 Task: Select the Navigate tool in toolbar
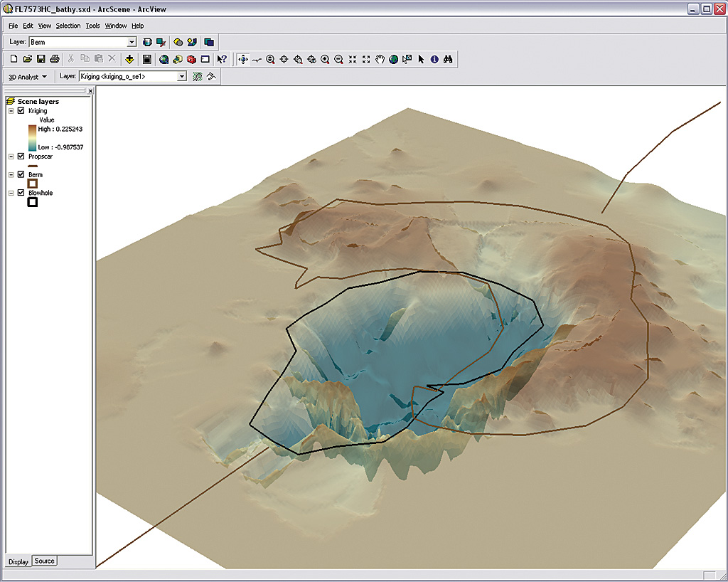(x=242, y=59)
